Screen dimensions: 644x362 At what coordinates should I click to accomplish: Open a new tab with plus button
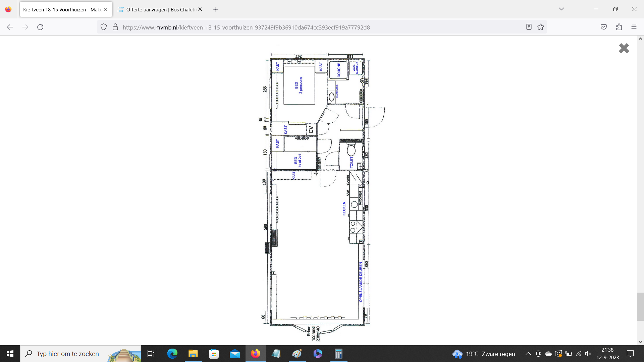(216, 9)
